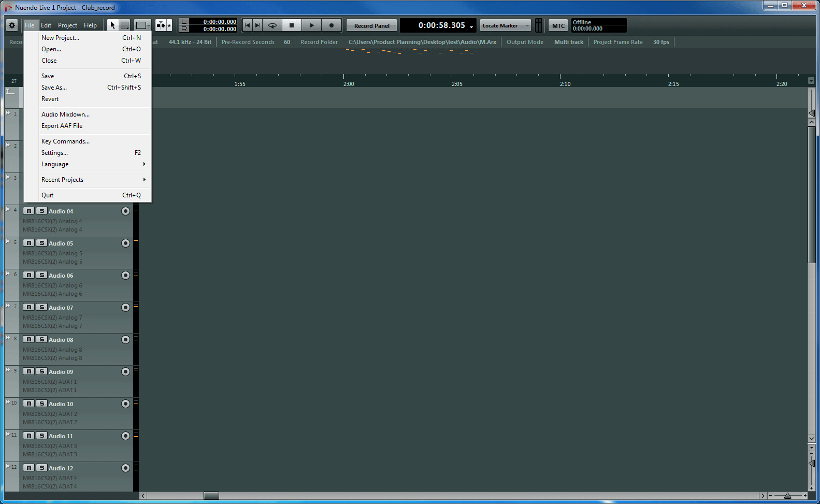This screenshot has height=504, width=820.
Task: Toggle cycle loop playback
Action: click(x=272, y=25)
